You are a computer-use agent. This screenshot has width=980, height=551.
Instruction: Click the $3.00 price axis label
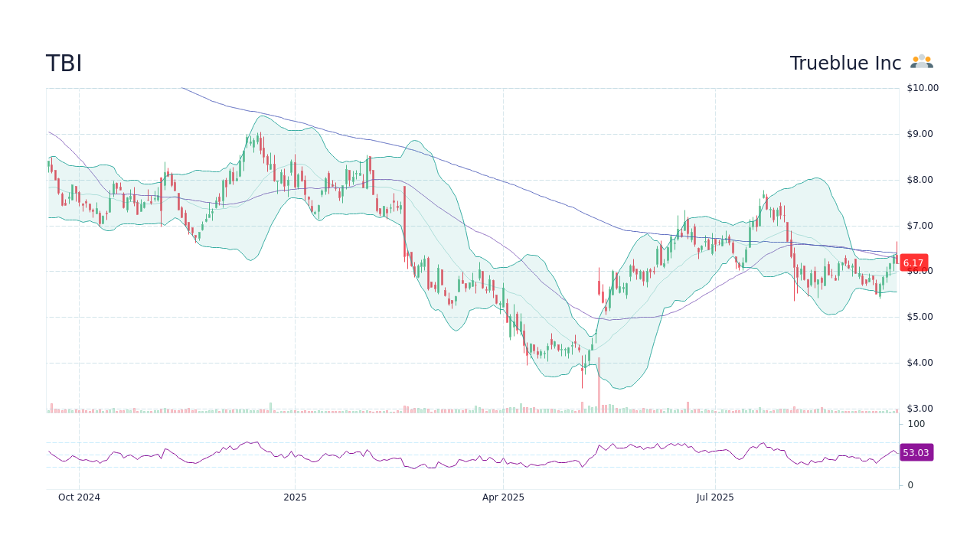click(x=920, y=409)
